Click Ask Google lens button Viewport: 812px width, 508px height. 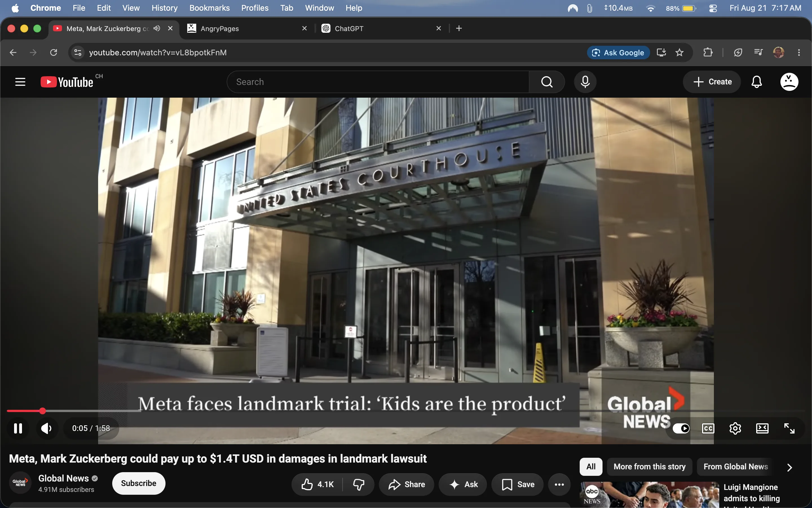click(x=618, y=52)
